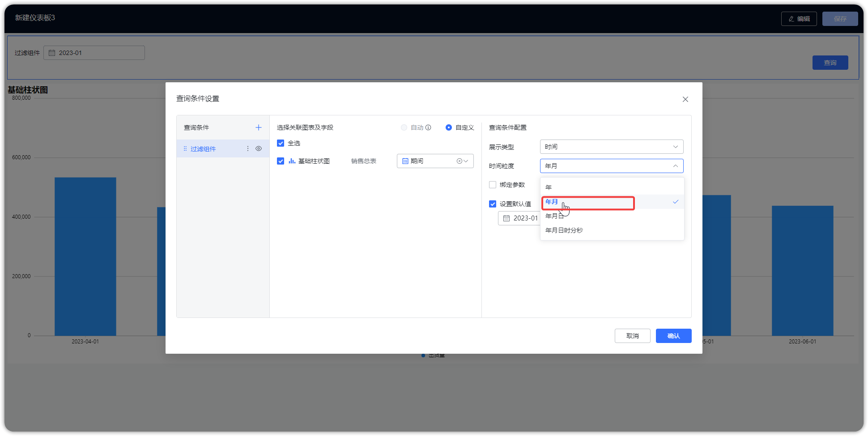
Task: Select the 自定义 radio option
Action: click(449, 127)
